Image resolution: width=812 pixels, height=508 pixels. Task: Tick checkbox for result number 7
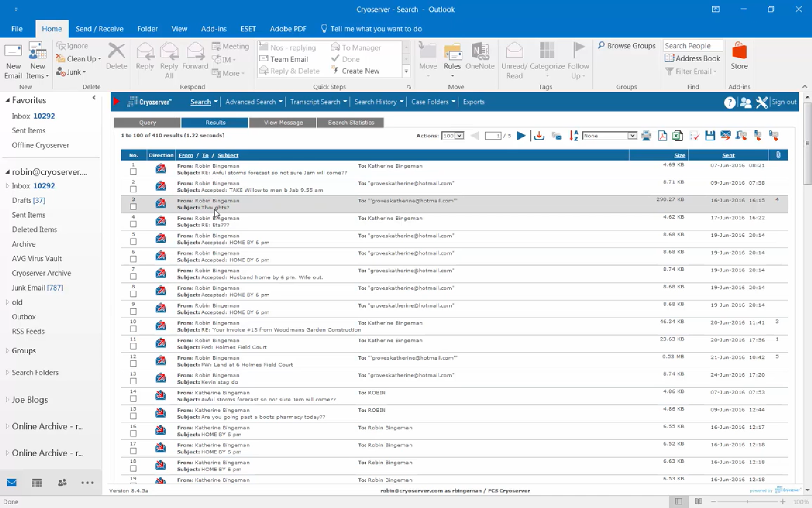(133, 277)
